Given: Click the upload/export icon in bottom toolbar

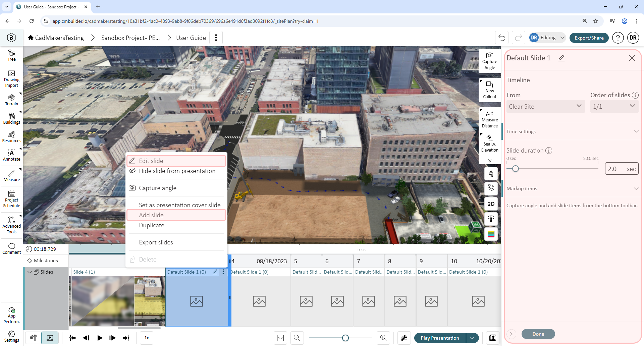Looking at the screenshot, I should point(493,338).
